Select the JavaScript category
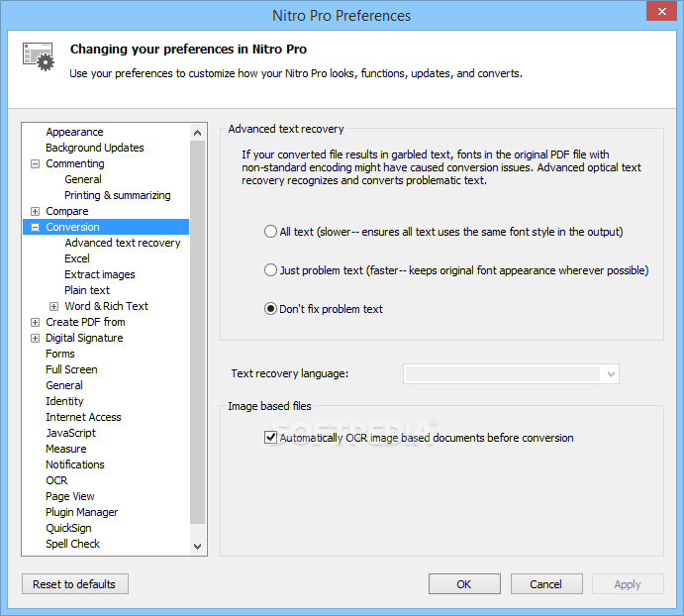The height and width of the screenshot is (616, 684). (70, 433)
